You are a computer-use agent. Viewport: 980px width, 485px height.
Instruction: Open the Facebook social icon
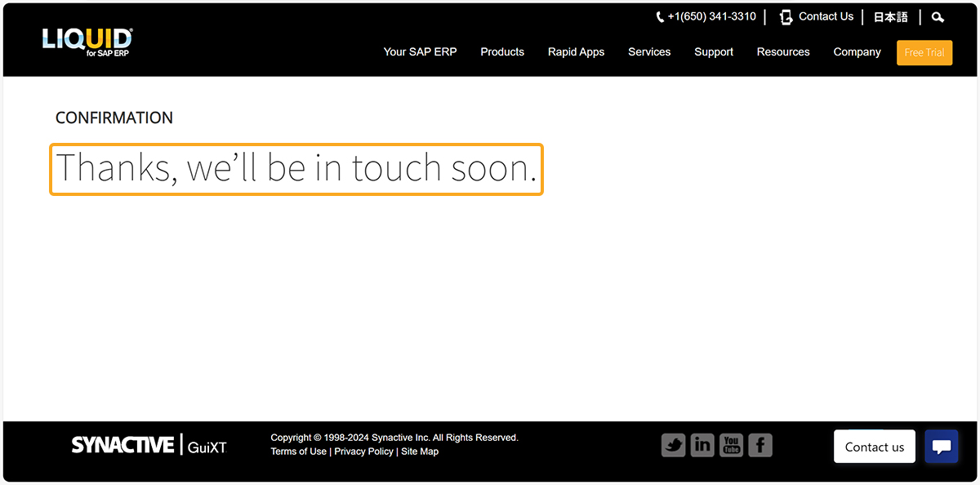point(759,445)
